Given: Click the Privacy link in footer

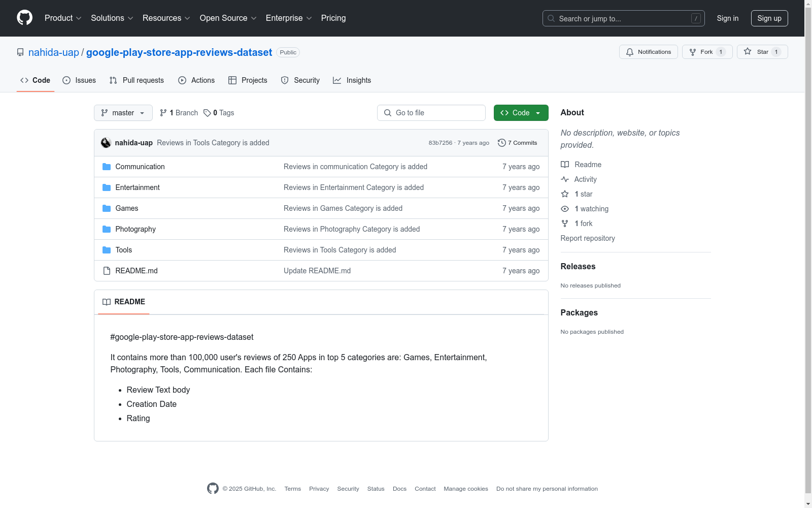Looking at the screenshot, I should pos(319,489).
